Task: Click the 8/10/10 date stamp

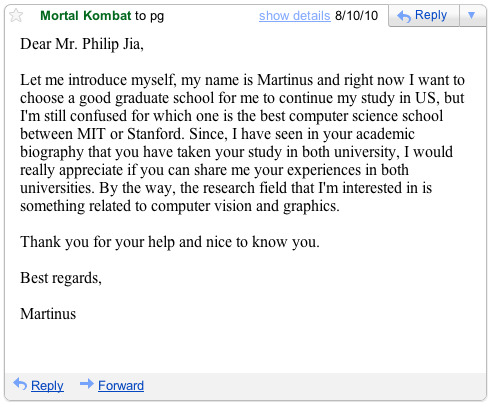Action: [356, 16]
